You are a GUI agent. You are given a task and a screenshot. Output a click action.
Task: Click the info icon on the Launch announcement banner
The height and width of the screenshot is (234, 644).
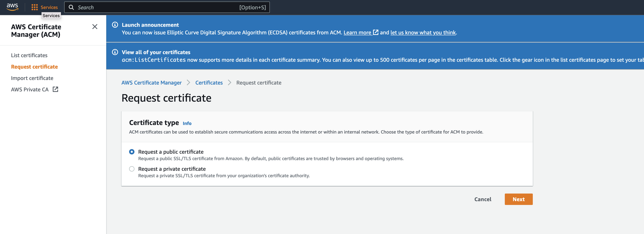click(115, 25)
